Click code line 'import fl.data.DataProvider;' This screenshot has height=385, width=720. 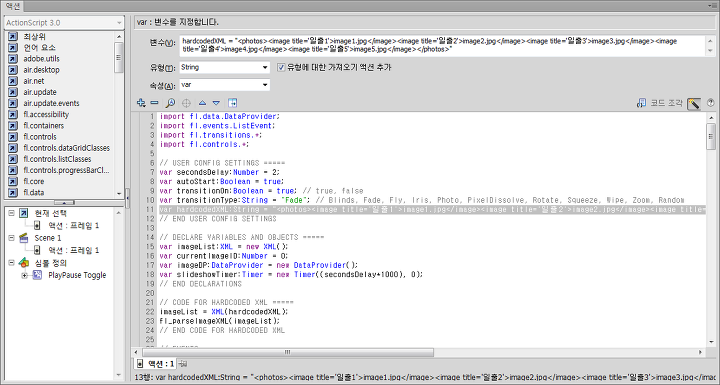[219, 117]
